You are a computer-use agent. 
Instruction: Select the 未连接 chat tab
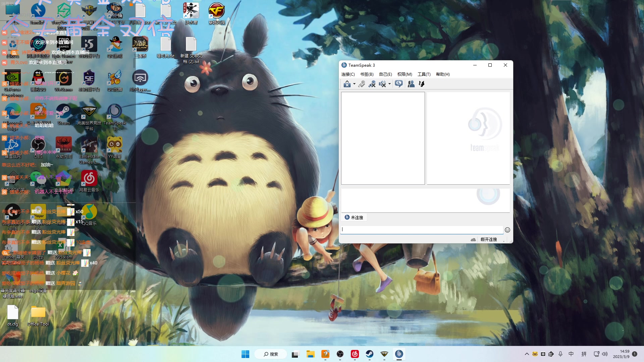click(354, 218)
